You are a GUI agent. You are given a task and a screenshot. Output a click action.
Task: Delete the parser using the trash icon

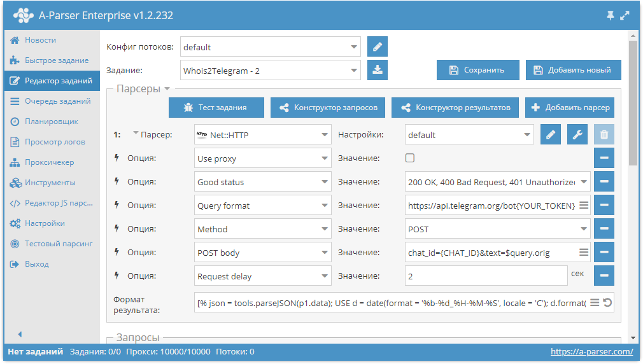[604, 134]
